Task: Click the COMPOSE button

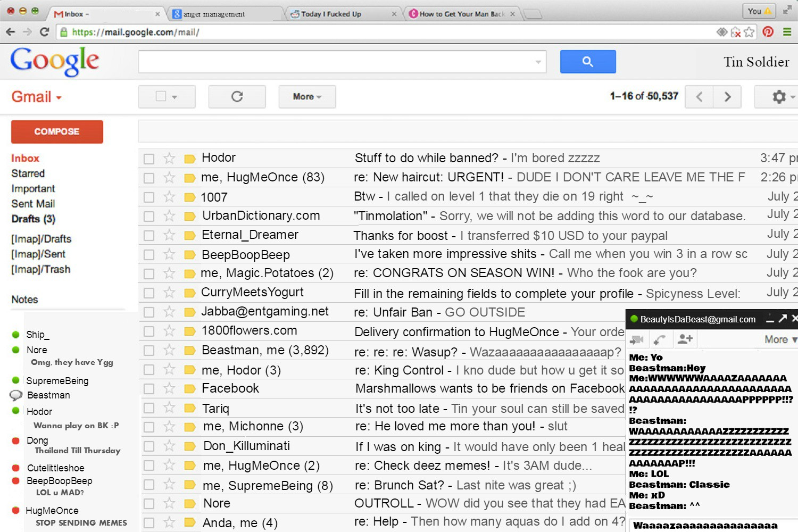Action: (57, 131)
